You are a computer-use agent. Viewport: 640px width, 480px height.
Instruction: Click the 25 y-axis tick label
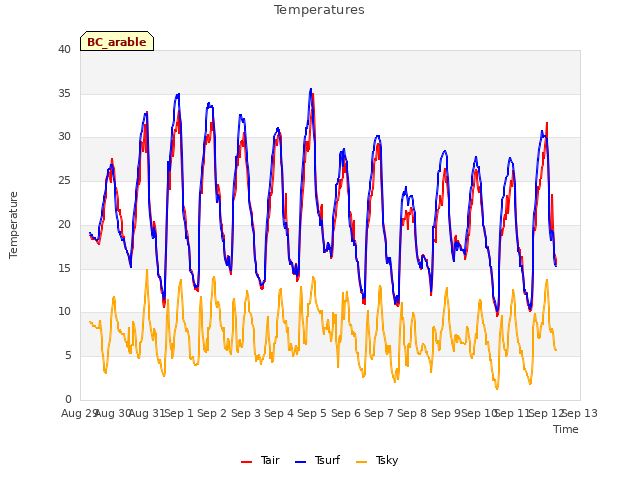(64, 180)
